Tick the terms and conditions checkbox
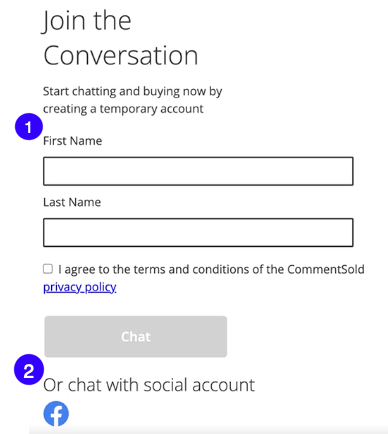This screenshot has height=434, width=388. [x=48, y=269]
